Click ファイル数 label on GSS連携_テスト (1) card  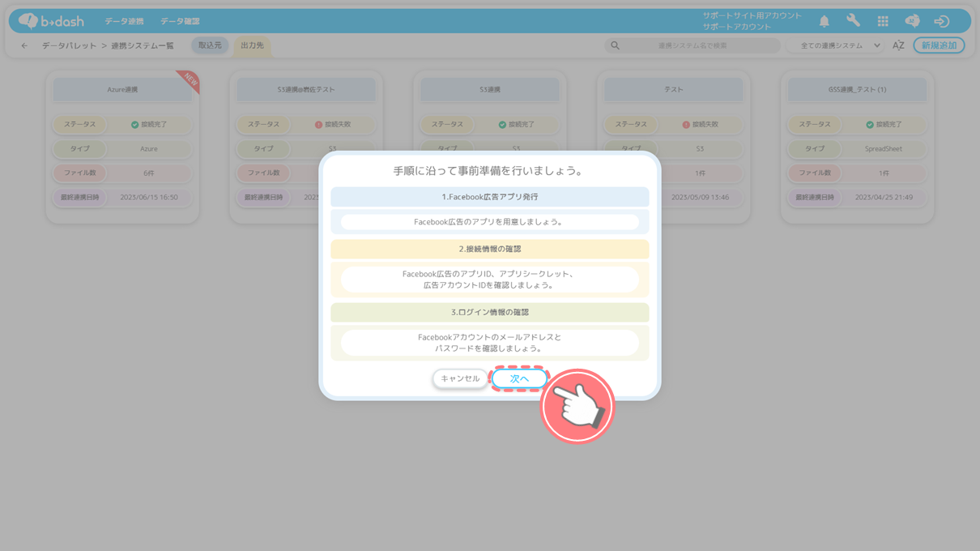pos(814,173)
